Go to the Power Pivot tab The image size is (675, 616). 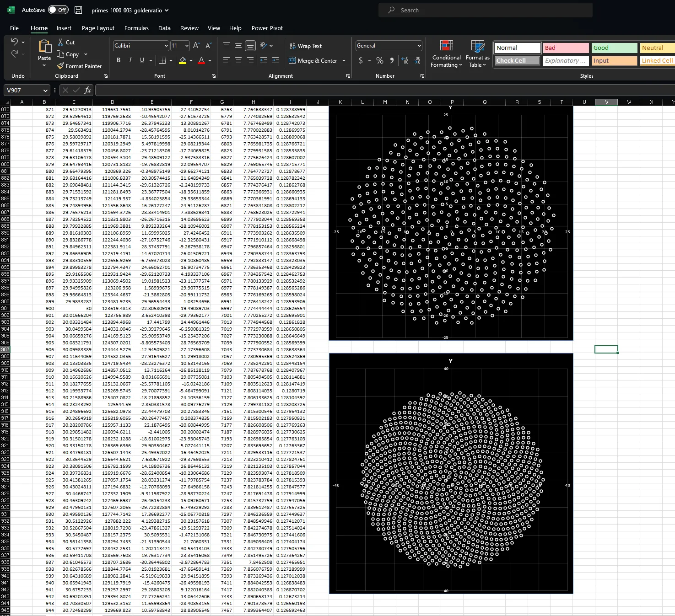point(267,28)
